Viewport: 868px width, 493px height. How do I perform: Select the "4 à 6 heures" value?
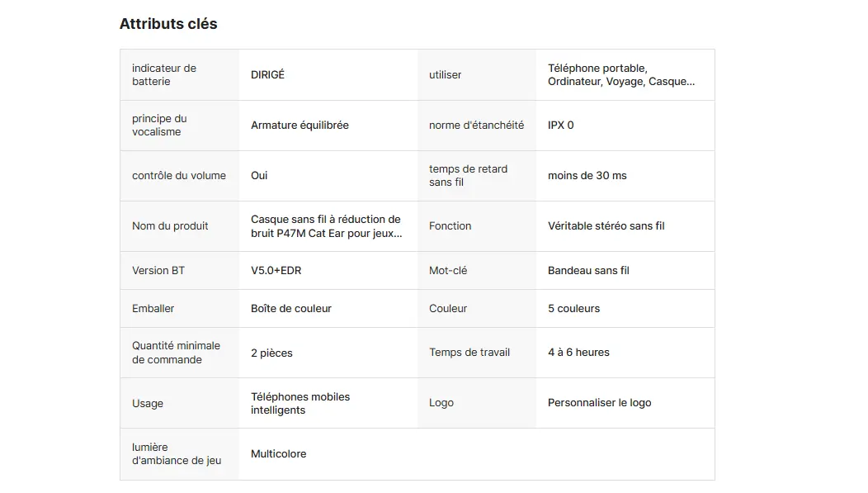[x=578, y=353]
